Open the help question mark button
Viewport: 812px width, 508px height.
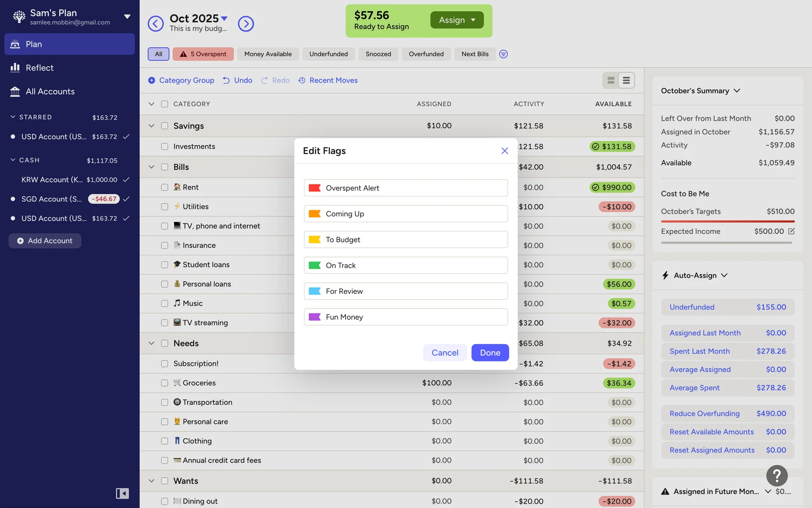pos(776,476)
